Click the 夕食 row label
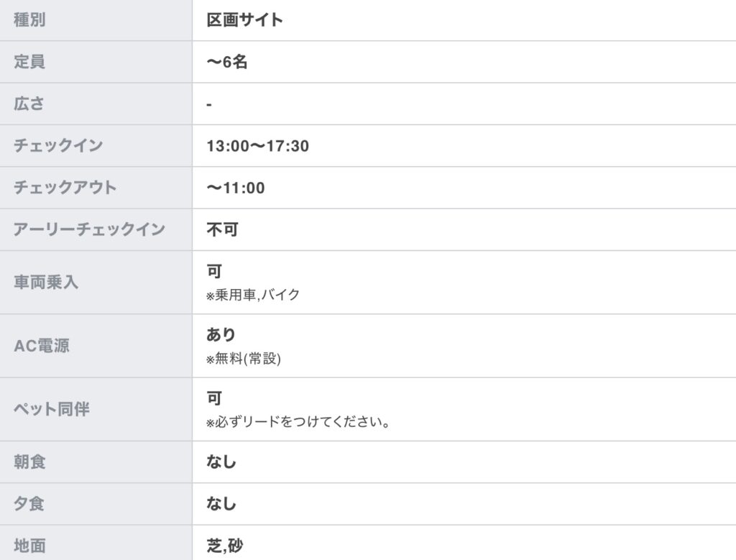This screenshot has height=560, width=736. click(x=29, y=504)
